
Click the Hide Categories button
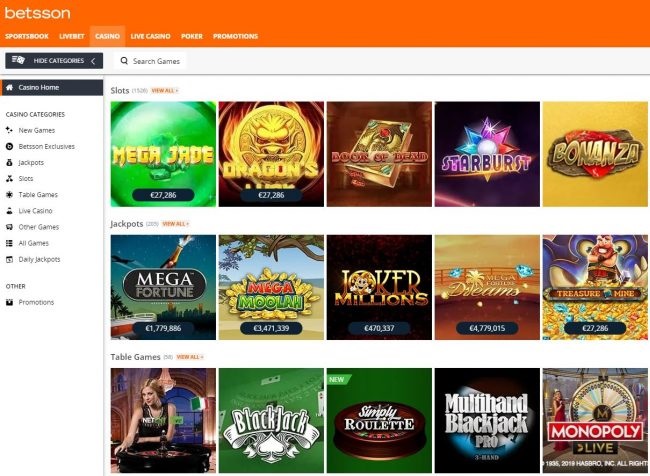pos(54,61)
